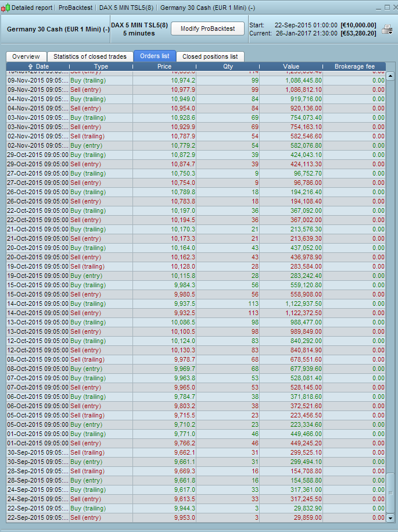
Task: Select the 05-Oct-2015 Buy (entry) row
Action: point(196,424)
